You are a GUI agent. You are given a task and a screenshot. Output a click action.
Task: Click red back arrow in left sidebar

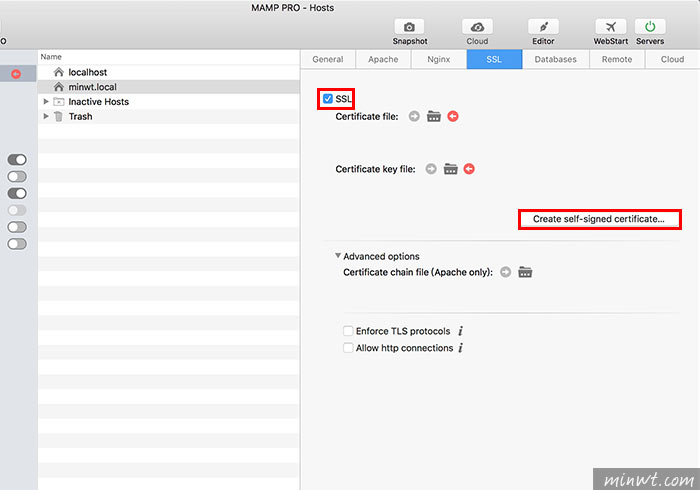point(16,74)
